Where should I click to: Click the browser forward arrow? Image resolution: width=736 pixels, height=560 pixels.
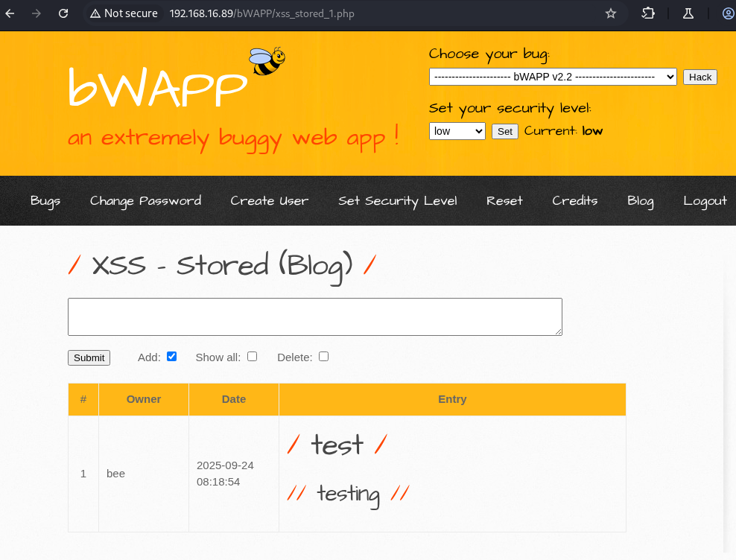37,13
